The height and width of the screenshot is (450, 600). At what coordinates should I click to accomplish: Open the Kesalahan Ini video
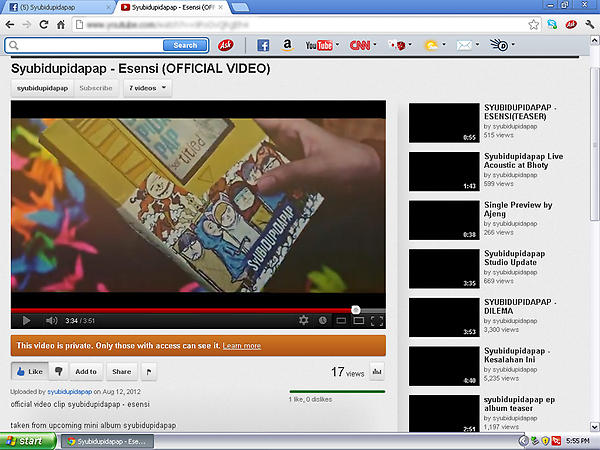[444, 366]
